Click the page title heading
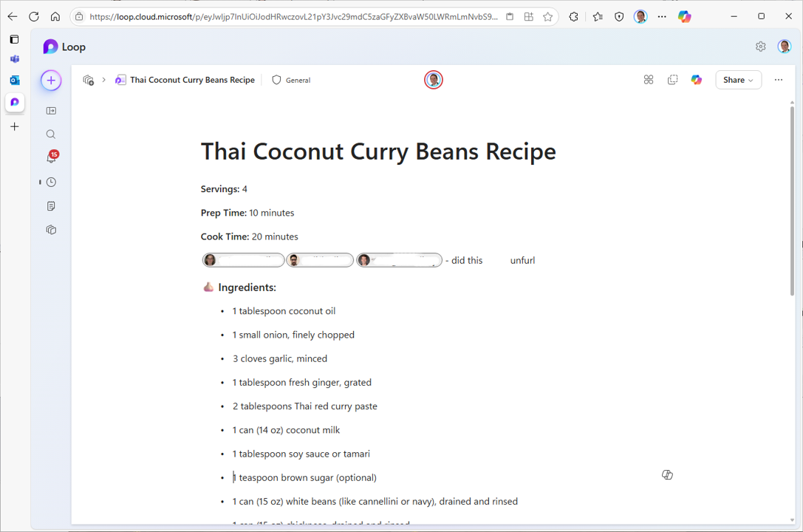Screen dimensions: 803x532 [x=378, y=151]
